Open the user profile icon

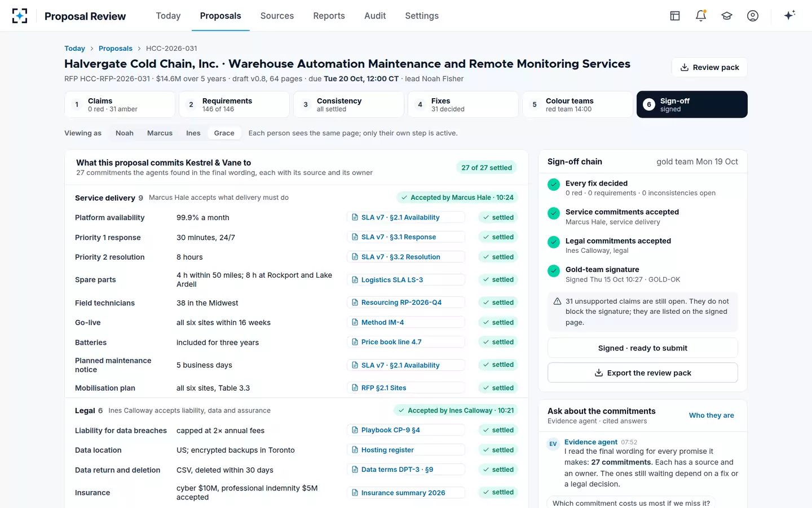[753, 16]
